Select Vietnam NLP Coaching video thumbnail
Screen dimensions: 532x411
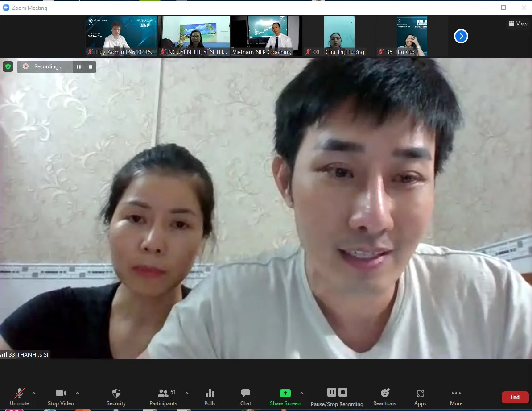tap(266, 36)
